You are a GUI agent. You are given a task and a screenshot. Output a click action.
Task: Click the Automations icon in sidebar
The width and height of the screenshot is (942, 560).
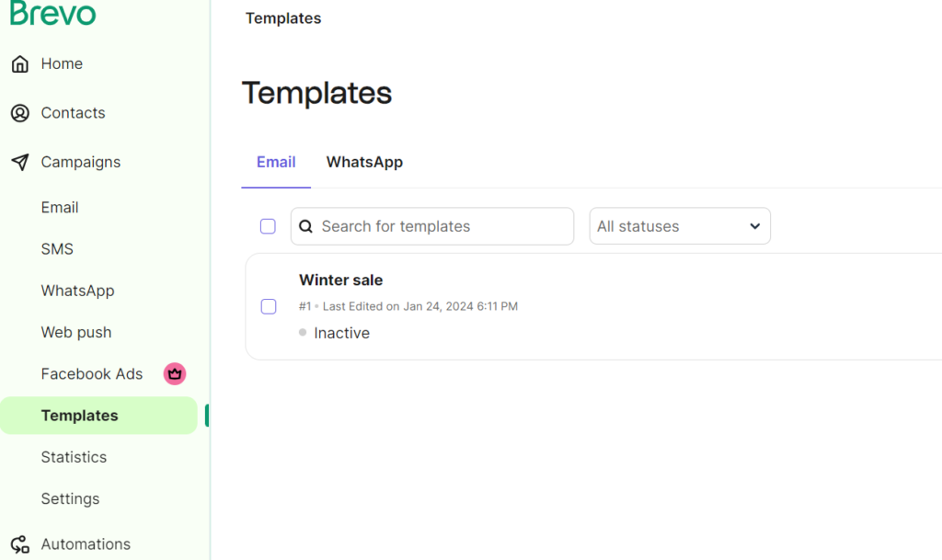(x=19, y=544)
